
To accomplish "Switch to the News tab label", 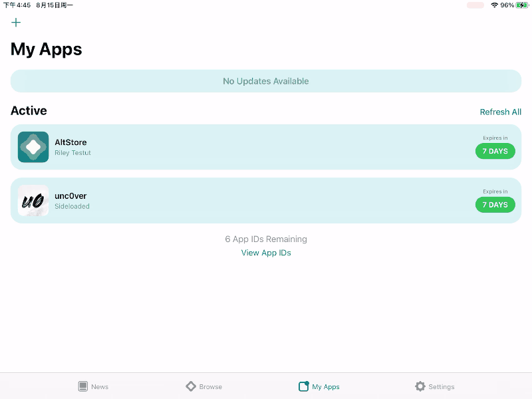I will pos(100,387).
